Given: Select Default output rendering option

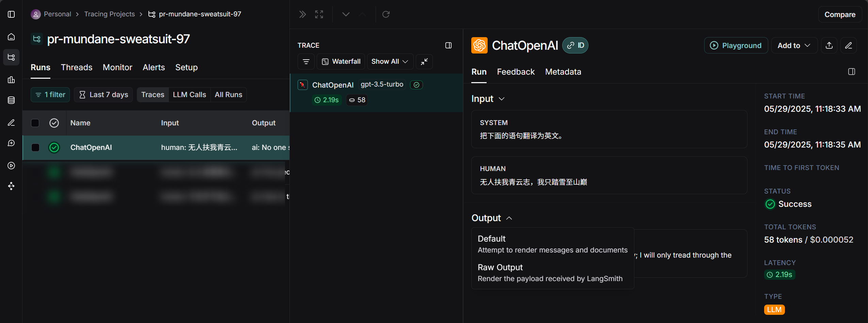Looking at the screenshot, I should coord(552,244).
